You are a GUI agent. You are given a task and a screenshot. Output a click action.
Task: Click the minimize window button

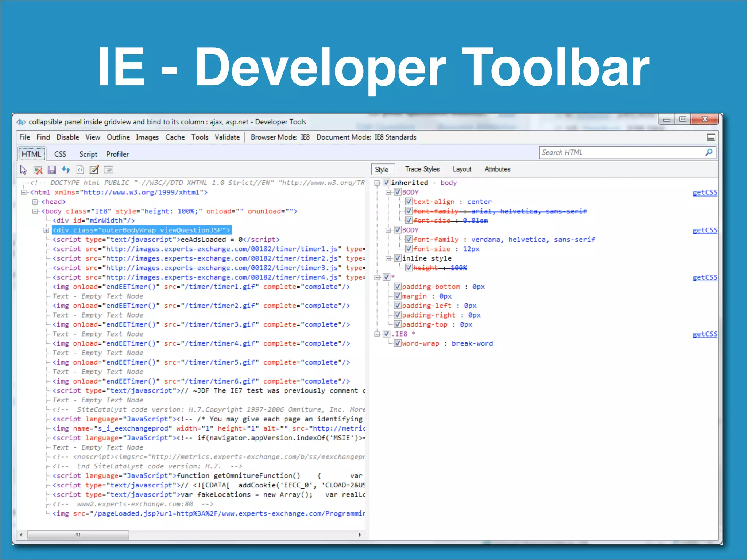[x=667, y=119]
